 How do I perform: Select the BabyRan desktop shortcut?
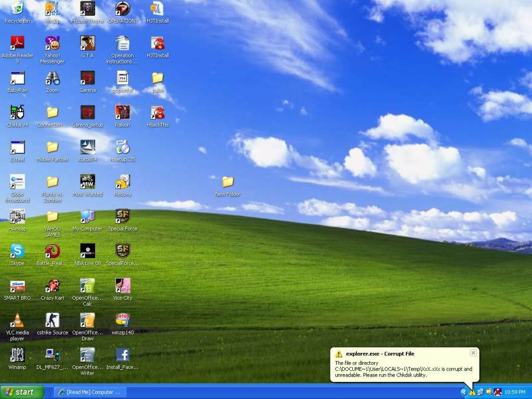click(x=17, y=82)
